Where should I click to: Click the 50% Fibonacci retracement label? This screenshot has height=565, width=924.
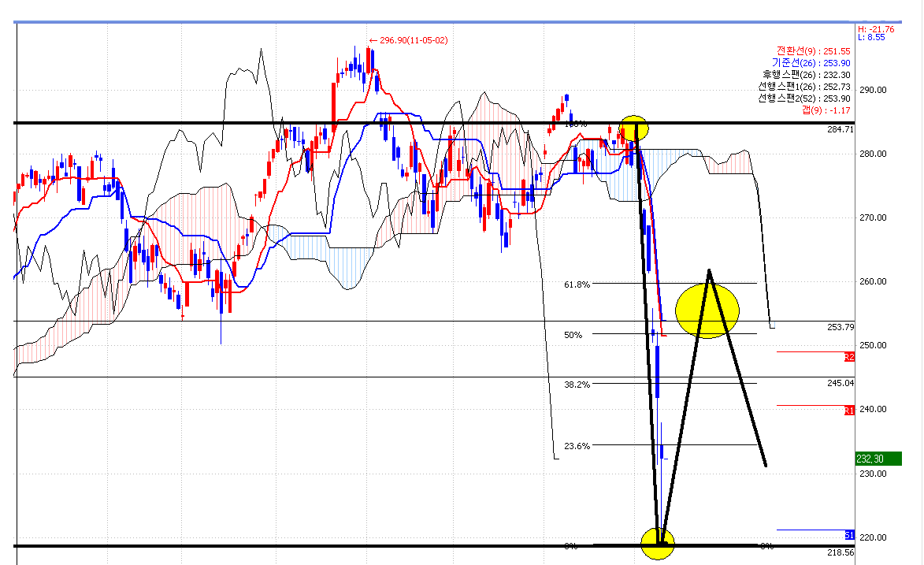[x=573, y=335]
